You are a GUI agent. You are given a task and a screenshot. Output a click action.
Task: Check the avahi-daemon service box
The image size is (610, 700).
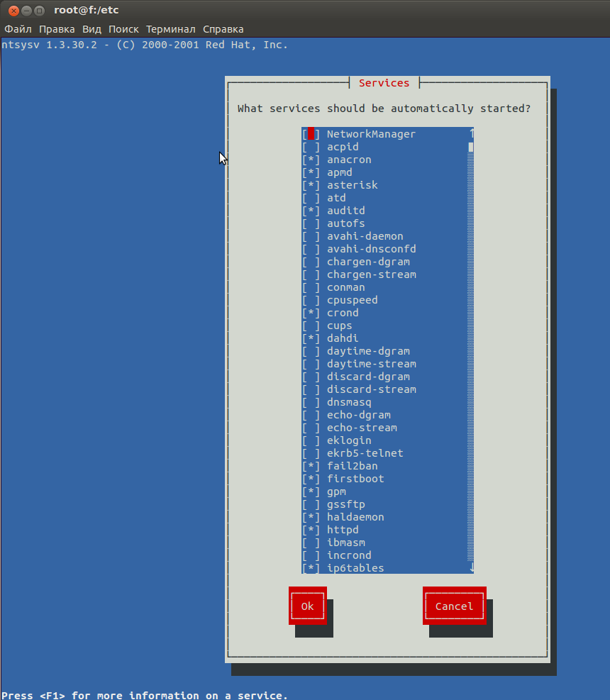(x=311, y=236)
